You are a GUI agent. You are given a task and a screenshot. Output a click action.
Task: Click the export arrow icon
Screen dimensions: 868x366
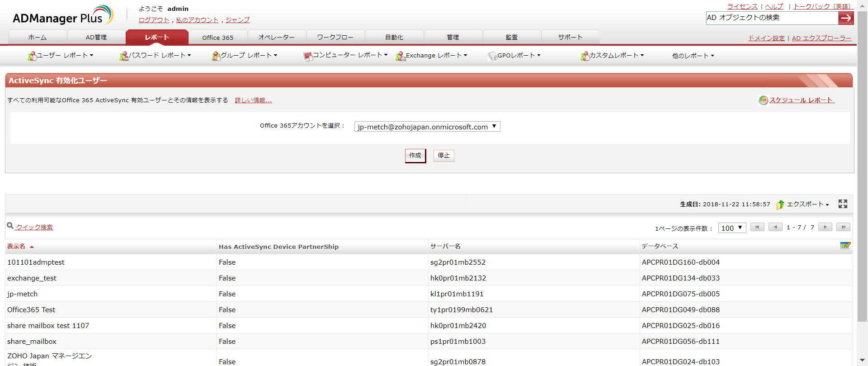pos(780,204)
